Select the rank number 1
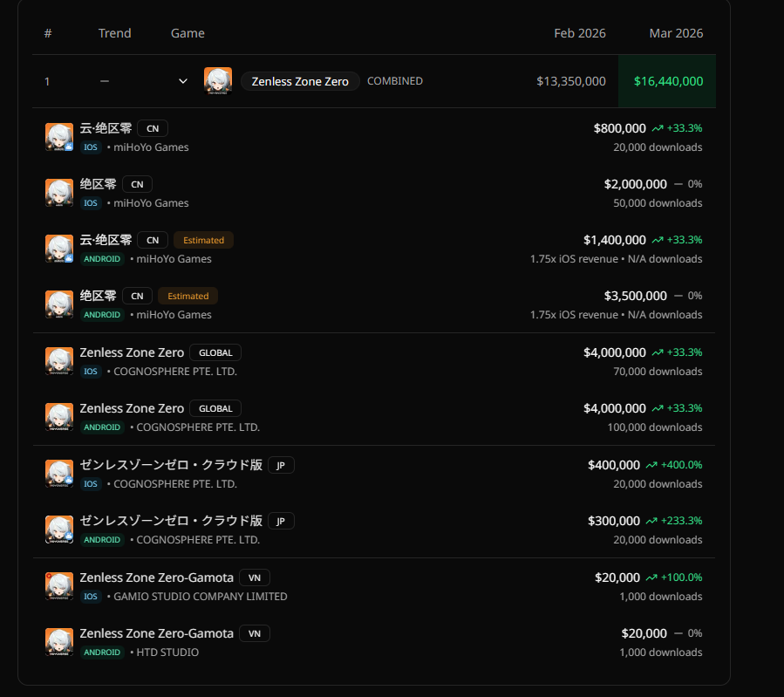The width and height of the screenshot is (784, 697). 47,81
